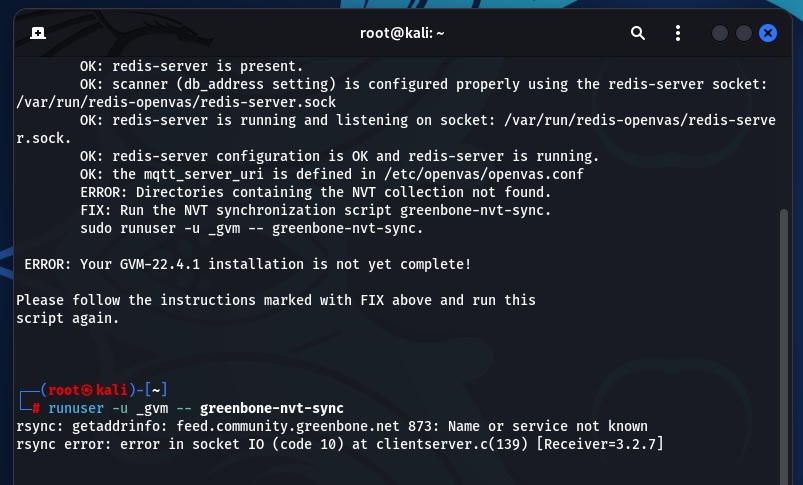Viewport: 803px width, 485px height.
Task: Click the rsync error code 10 line
Action: pyautogui.click(x=340, y=444)
